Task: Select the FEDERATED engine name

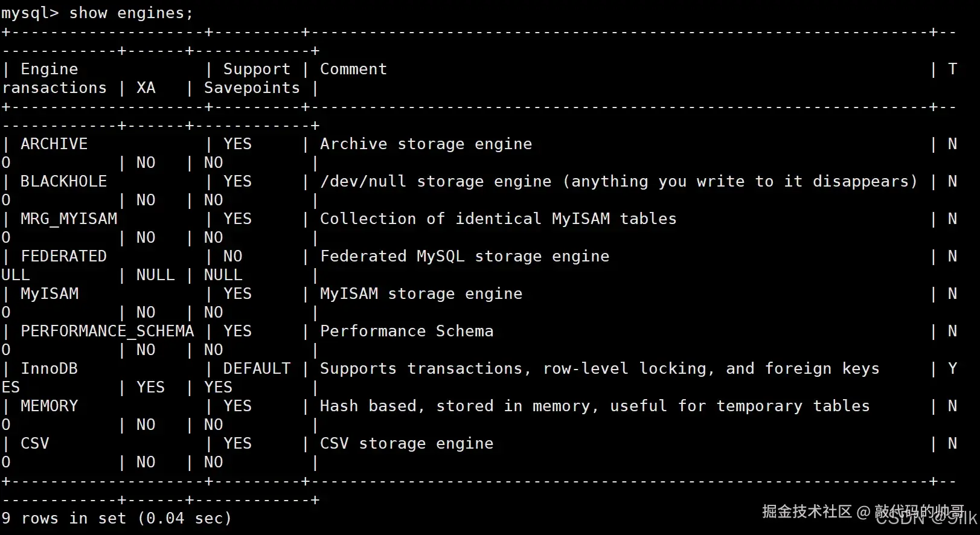Action: coord(63,257)
